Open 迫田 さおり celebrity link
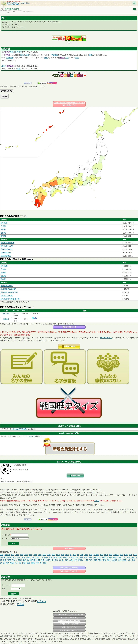The image size is (138, 644). (6, 314)
